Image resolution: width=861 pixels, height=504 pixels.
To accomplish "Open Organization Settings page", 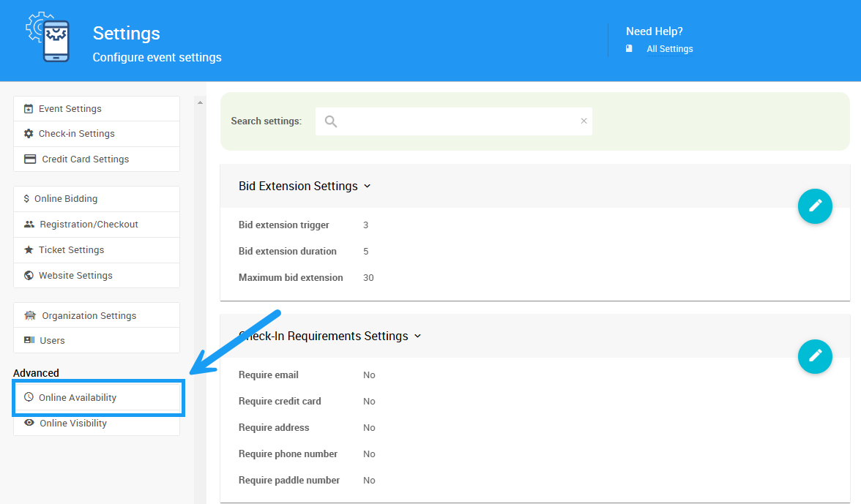I will [89, 315].
